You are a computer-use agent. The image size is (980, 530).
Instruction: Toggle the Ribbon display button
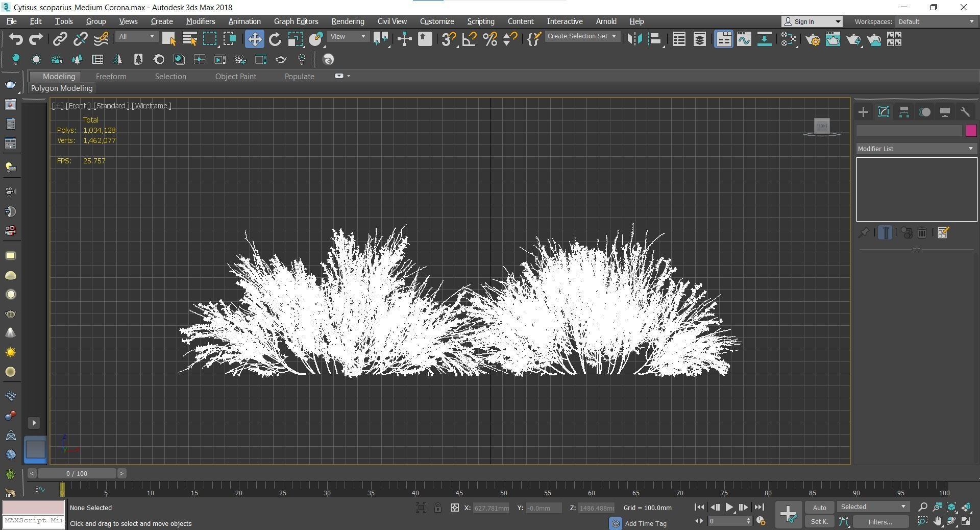pyautogui.click(x=723, y=39)
